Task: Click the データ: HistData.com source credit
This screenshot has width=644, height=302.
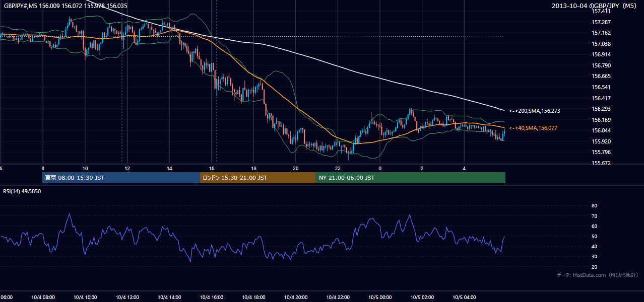Action: pos(598,275)
